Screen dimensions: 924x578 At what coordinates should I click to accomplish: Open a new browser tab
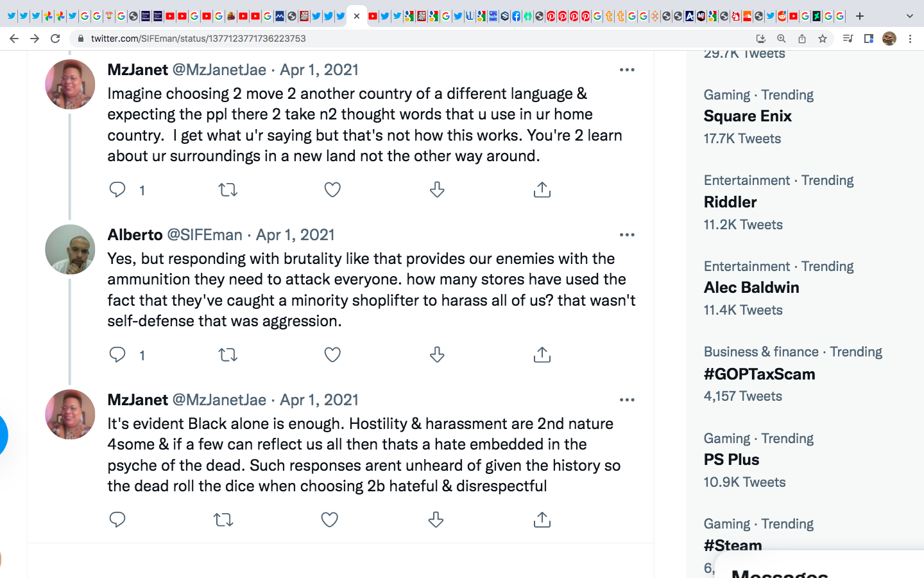point(860,16)
